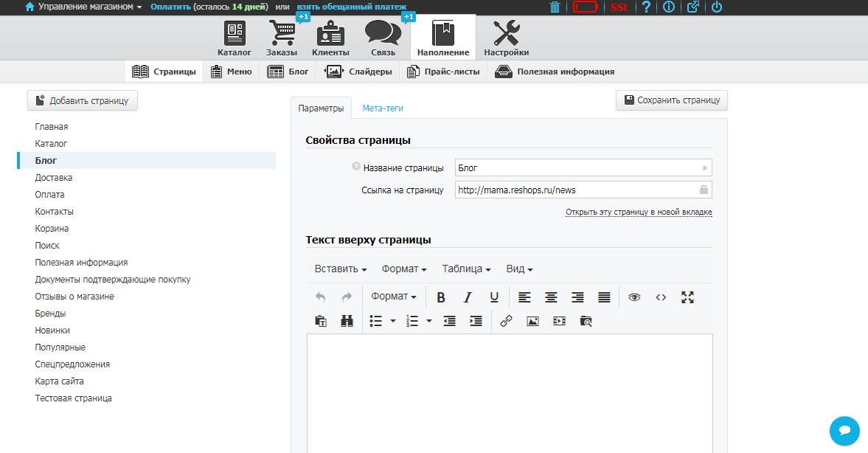Open Вставить editor menu
This screenshot has height=453, width=868.
pos(341,269)
